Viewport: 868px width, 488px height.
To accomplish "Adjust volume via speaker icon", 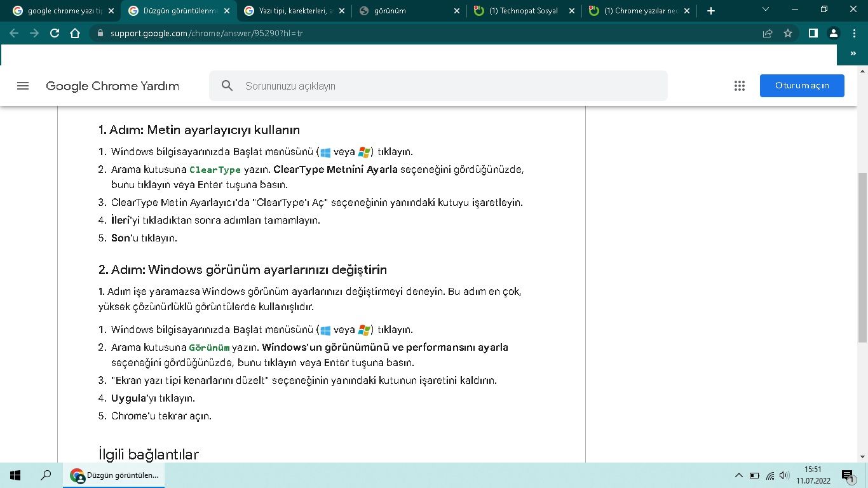I will pos(784,475).
